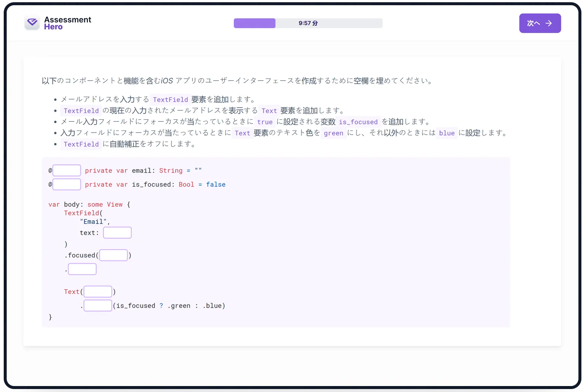Image resolution: width=584 pixels, height=392 pixels.
Task: Click the TextField code tag in the last bullet
Action: pos(81,144)
